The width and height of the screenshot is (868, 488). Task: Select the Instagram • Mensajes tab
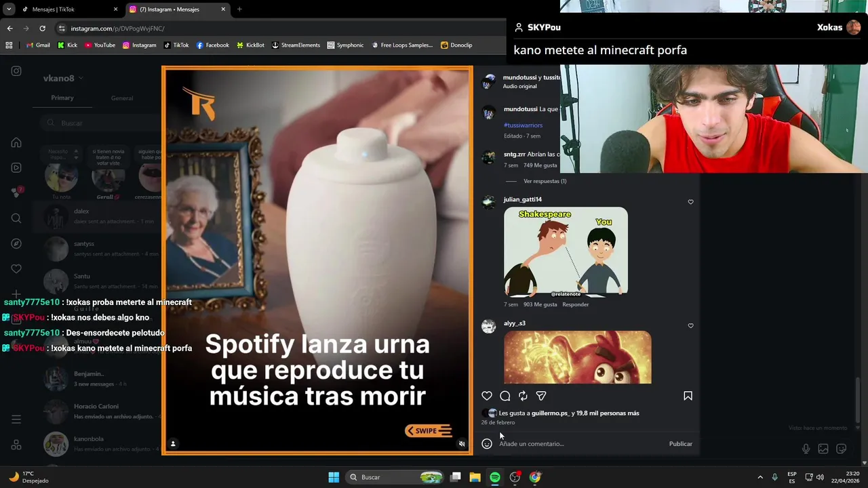(x=176, y=9)
